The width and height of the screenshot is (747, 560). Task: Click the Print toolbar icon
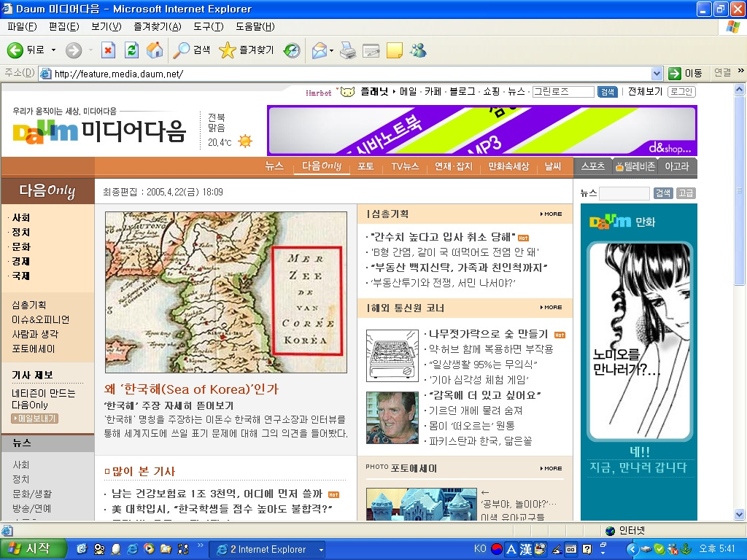click(x=348, y=50)
